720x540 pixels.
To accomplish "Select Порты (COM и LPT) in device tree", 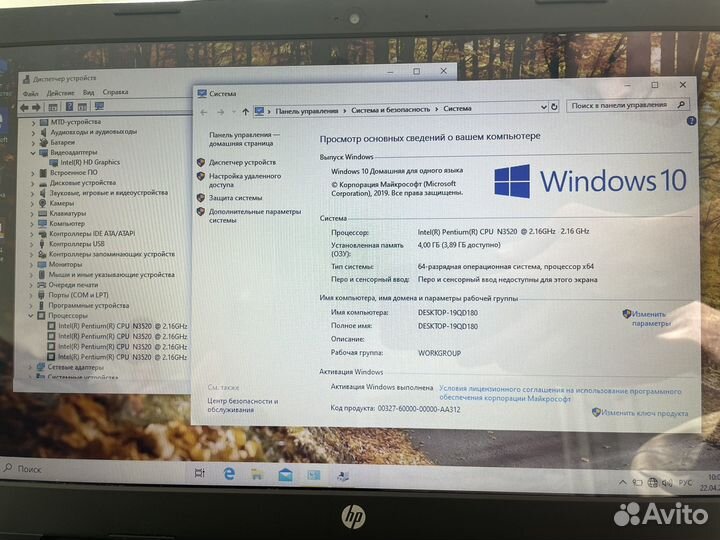I will [x=78, y=295].
